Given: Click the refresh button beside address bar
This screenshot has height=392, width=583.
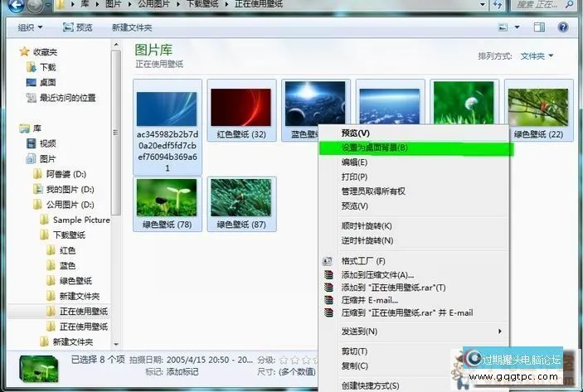Looking at the screenshot, I should tap(498, 4).
